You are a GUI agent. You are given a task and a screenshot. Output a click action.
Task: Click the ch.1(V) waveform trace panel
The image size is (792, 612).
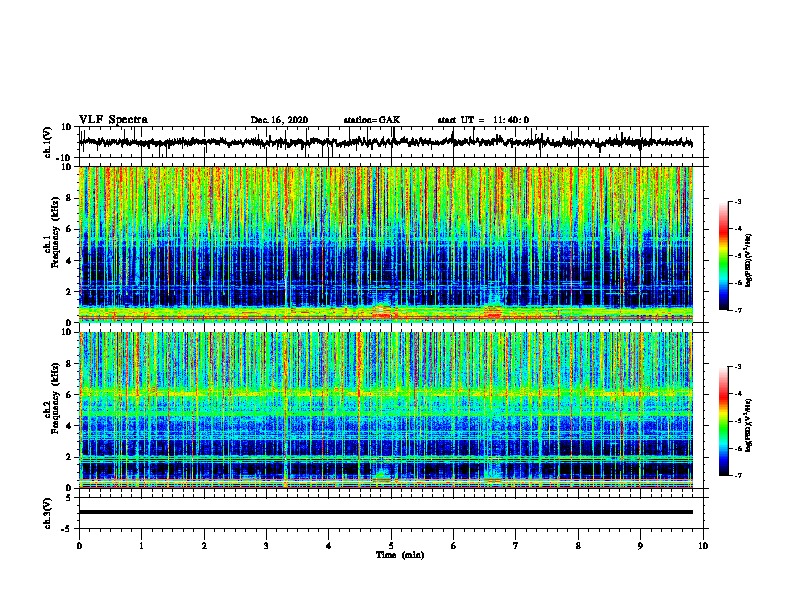[385, 142]
